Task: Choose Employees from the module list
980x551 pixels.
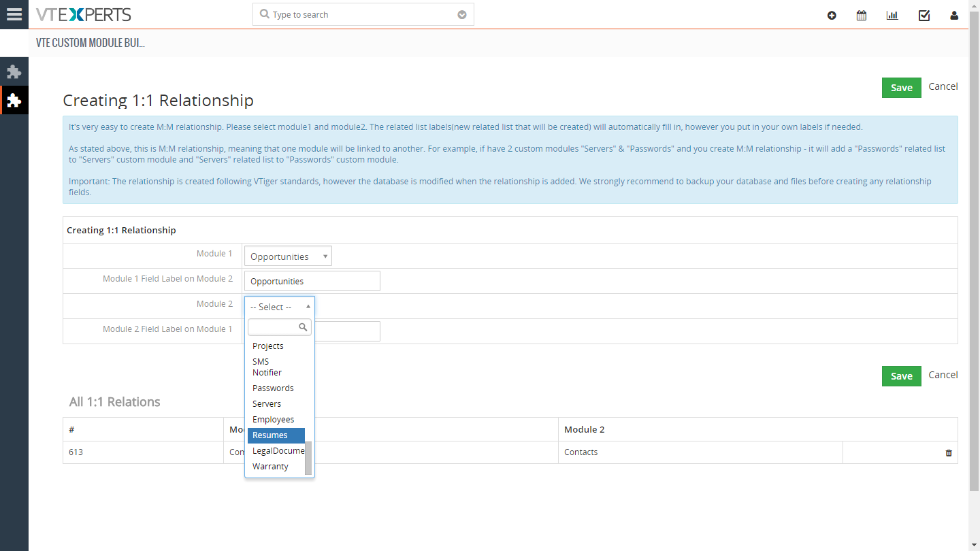Action: tap(276, 419)
